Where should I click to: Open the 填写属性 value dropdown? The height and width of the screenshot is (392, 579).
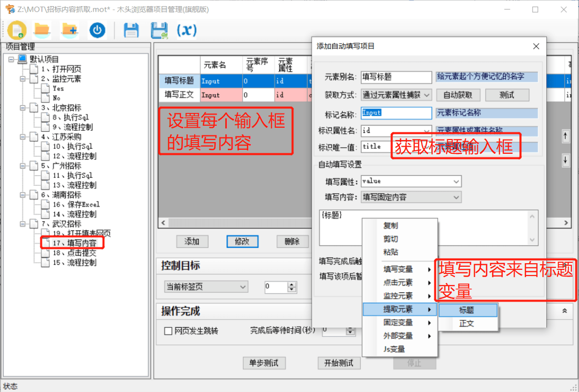[x=411, y=181]
